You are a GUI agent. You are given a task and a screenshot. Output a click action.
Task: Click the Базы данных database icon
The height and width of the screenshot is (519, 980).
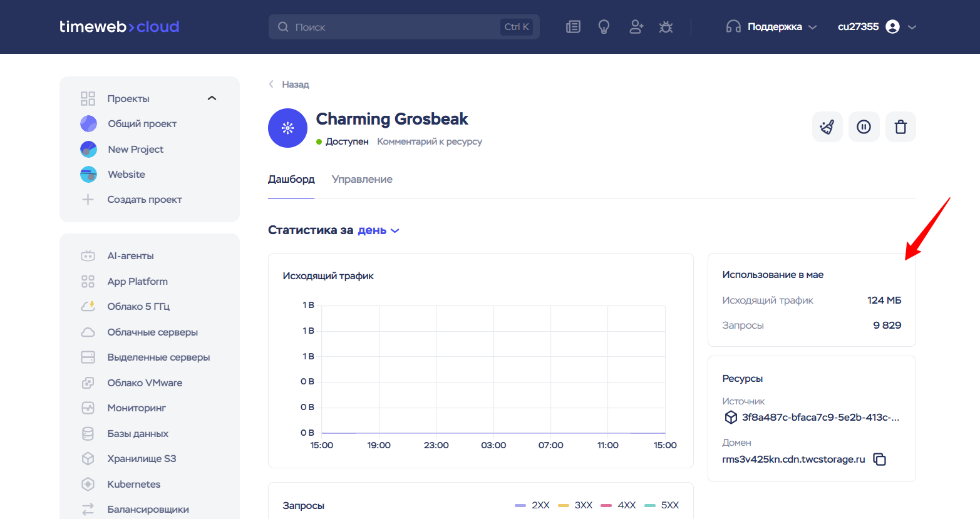(88, 434)
